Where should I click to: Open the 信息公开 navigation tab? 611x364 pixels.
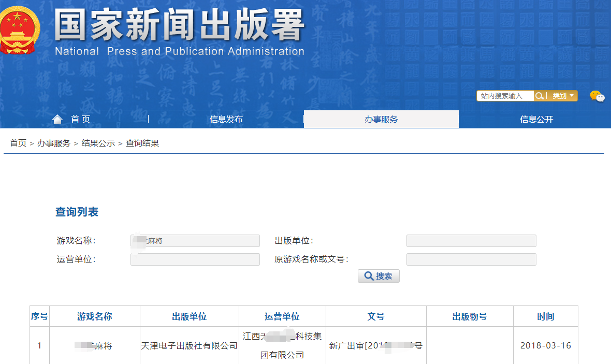(536, 119)
